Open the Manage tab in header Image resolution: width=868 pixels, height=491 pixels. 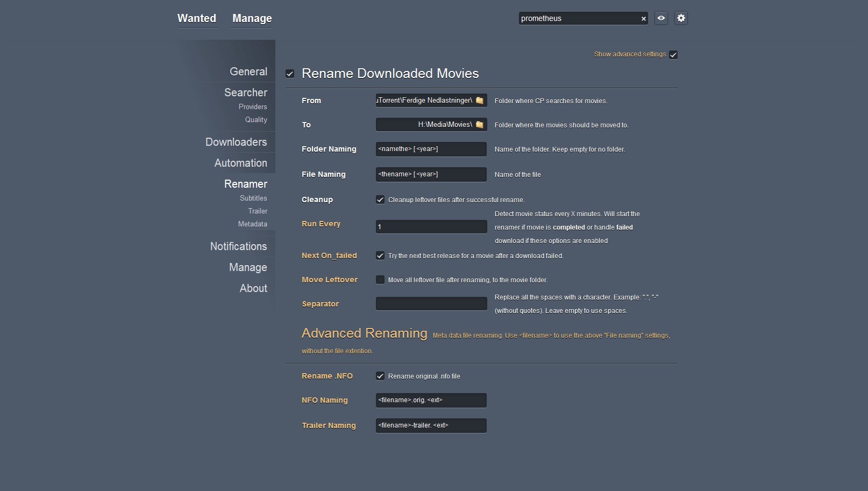pyautogui.click(x=252, y=18)
